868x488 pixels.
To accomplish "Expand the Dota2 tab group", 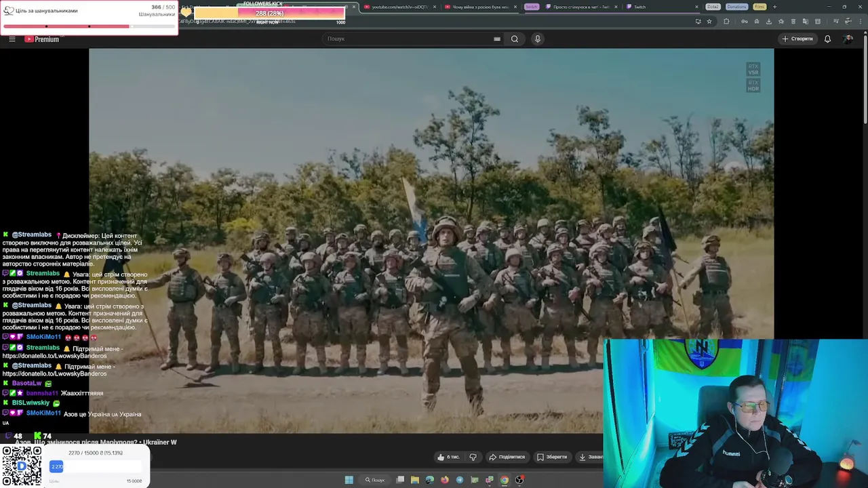I will point(713,7).
